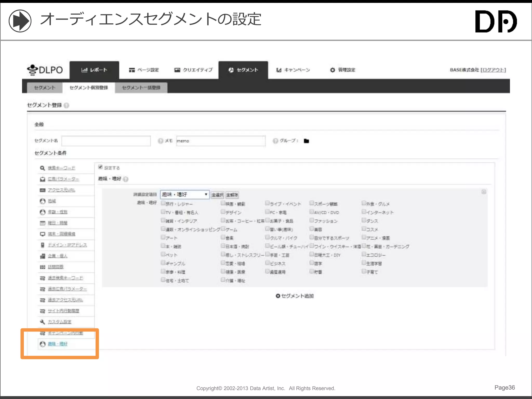Check the ゲーム checkbox
Viewport: 532px width, 399px height.
click(223, 229)
